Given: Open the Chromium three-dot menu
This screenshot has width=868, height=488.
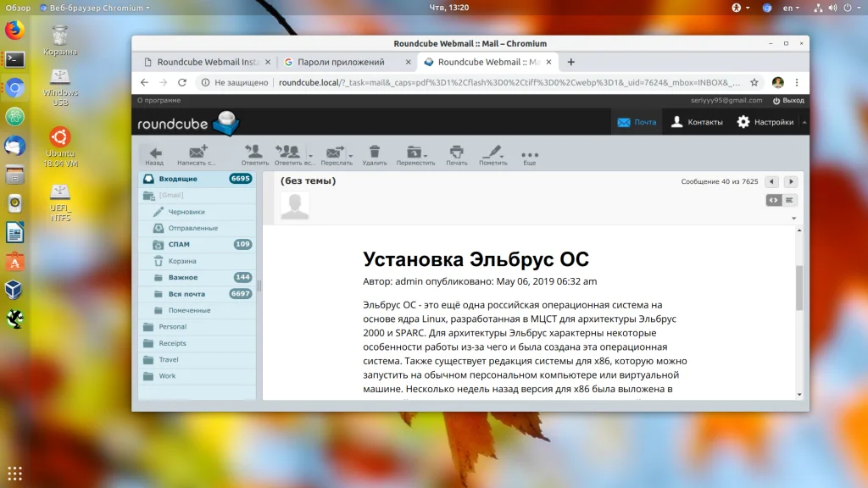Looking at the screenshot, I should coord(797,82).
